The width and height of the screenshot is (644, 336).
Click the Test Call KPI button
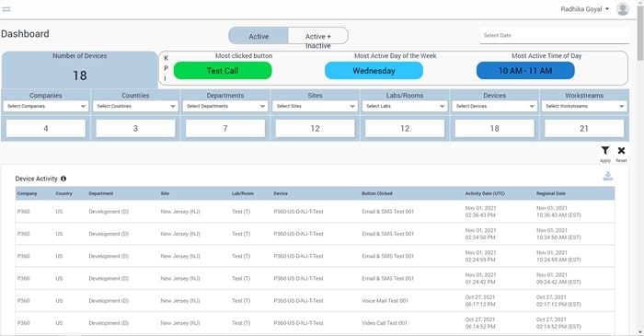click(223, 71)
